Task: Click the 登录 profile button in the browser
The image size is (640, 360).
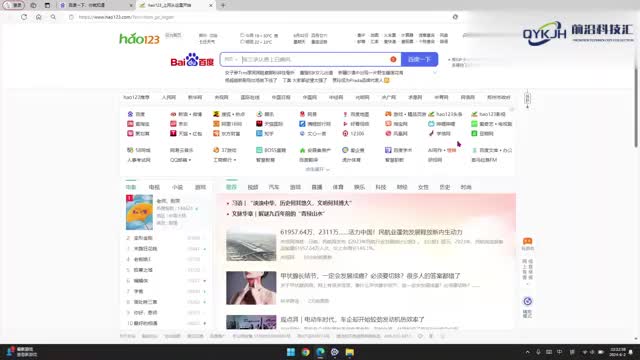Action: coord(14,5)
